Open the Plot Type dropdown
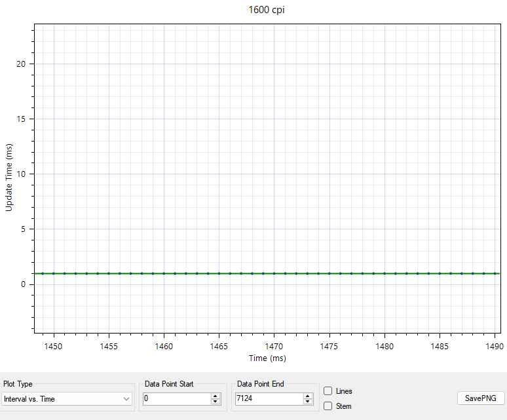The height and width of the screenshot is (420, 507). point(67,398)
